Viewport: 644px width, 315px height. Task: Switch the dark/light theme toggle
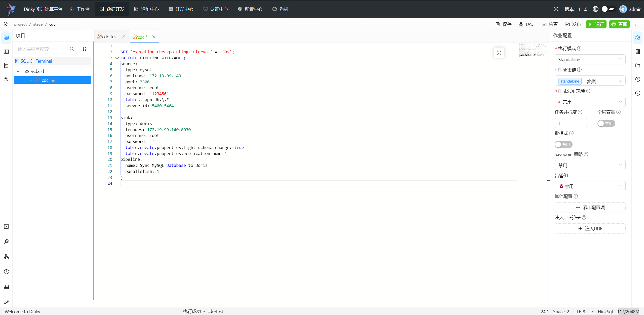(609, 9)
